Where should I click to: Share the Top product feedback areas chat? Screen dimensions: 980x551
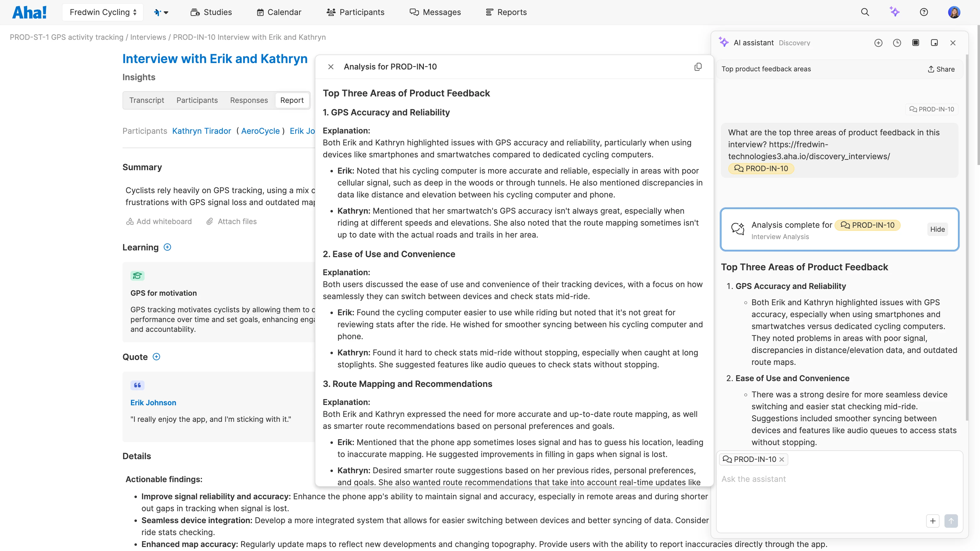coord(941,69)
